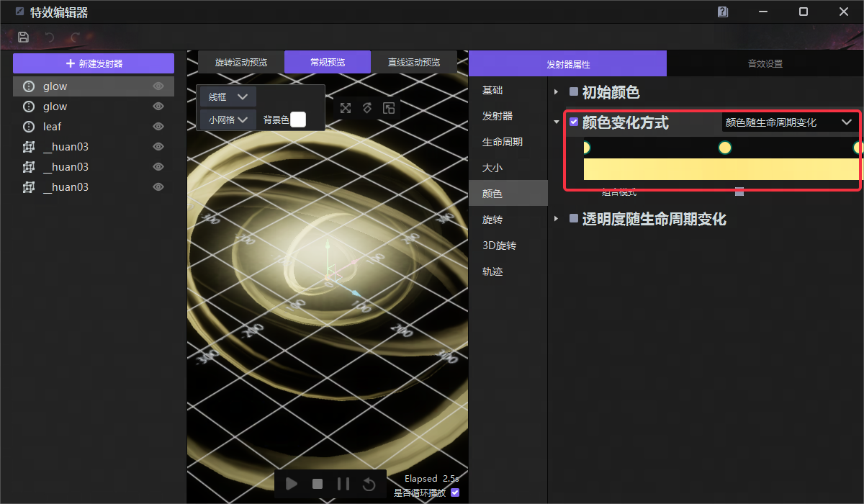Click the fullscreen expand icon in the preview
The image size is (864, 504).
(346, 108)
